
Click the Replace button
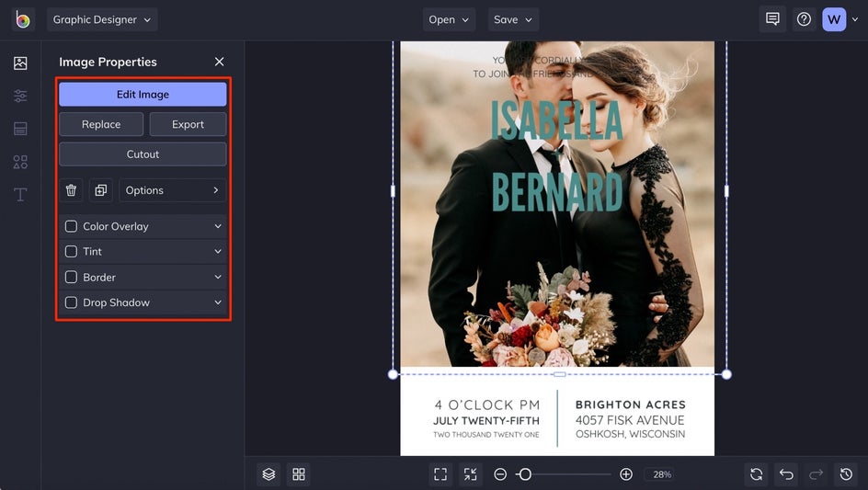tap(101, 124)
